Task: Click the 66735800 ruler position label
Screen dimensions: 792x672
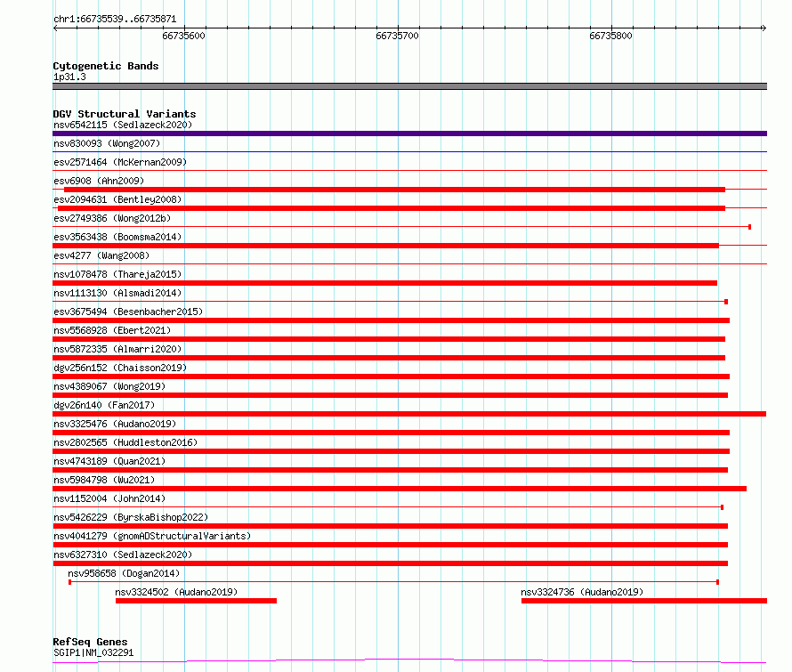Action: click(610, 36)
